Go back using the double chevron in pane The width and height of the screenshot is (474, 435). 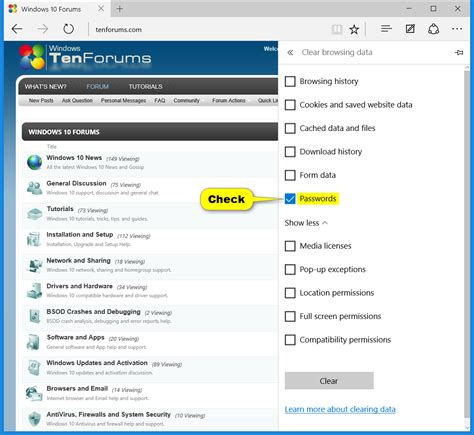(290, 52)
